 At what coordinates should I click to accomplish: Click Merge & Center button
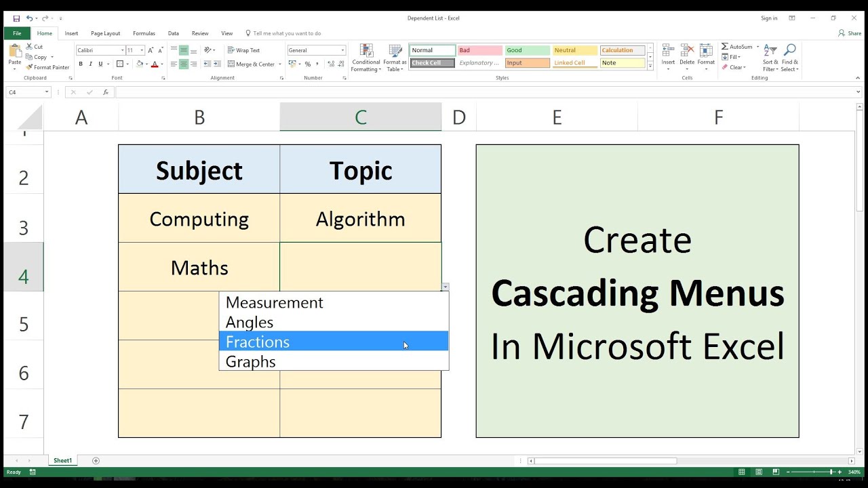pos(250,64)
